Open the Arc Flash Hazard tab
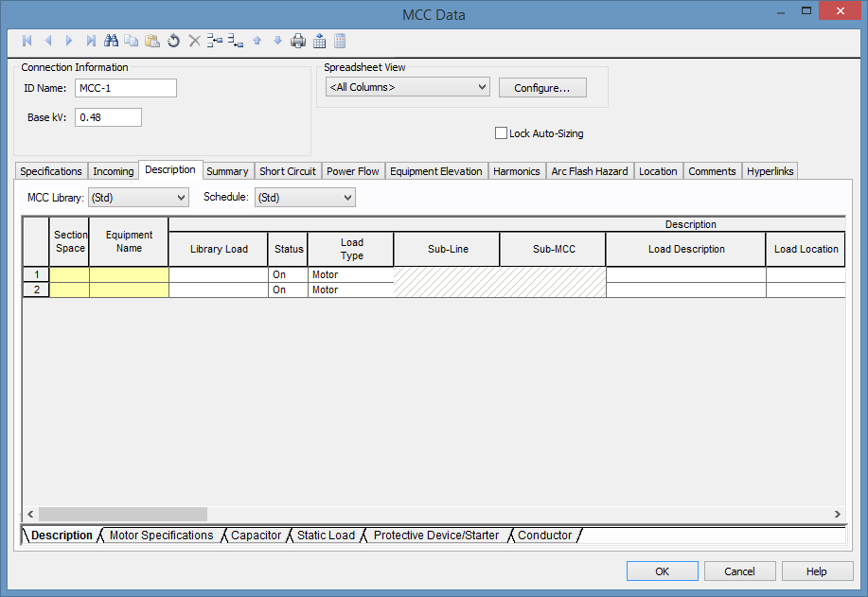Screen dimensions: 868x597 [x=590, y=171]
